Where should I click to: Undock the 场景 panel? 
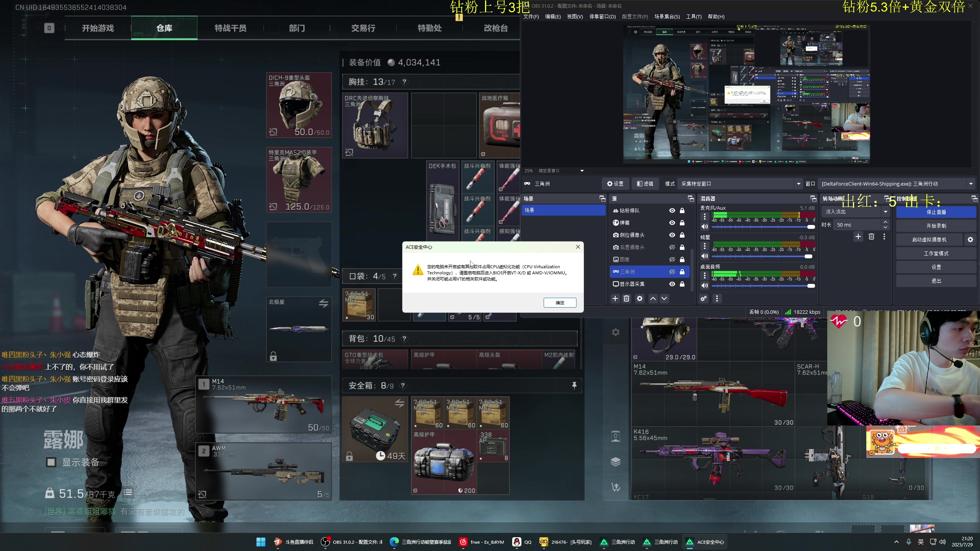click(x=602, y=198)
